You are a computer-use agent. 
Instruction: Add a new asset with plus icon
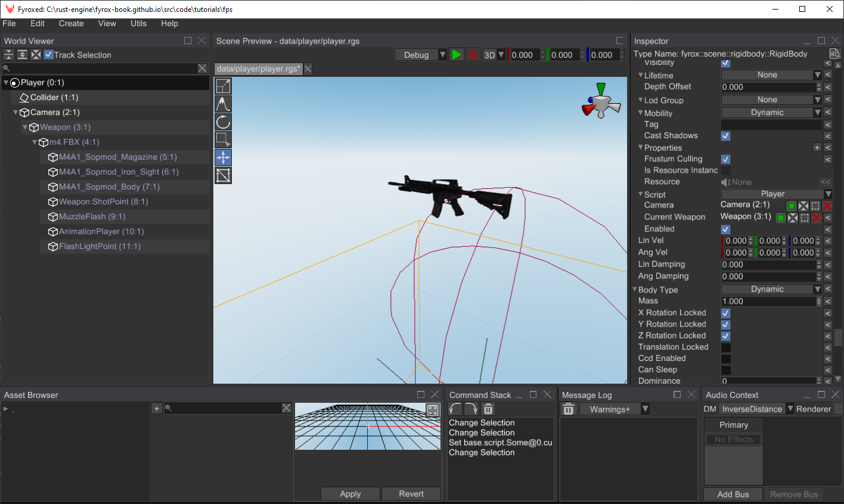(x=157, y=408)
